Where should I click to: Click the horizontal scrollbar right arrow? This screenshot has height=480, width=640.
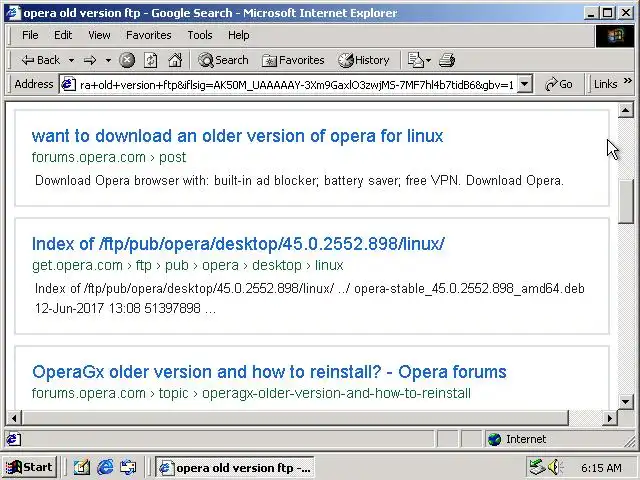point(610,418)
